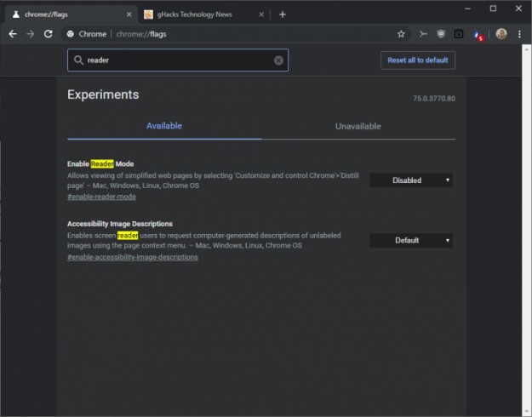Open the scissors-shaped extension icon

pos(423,34)
